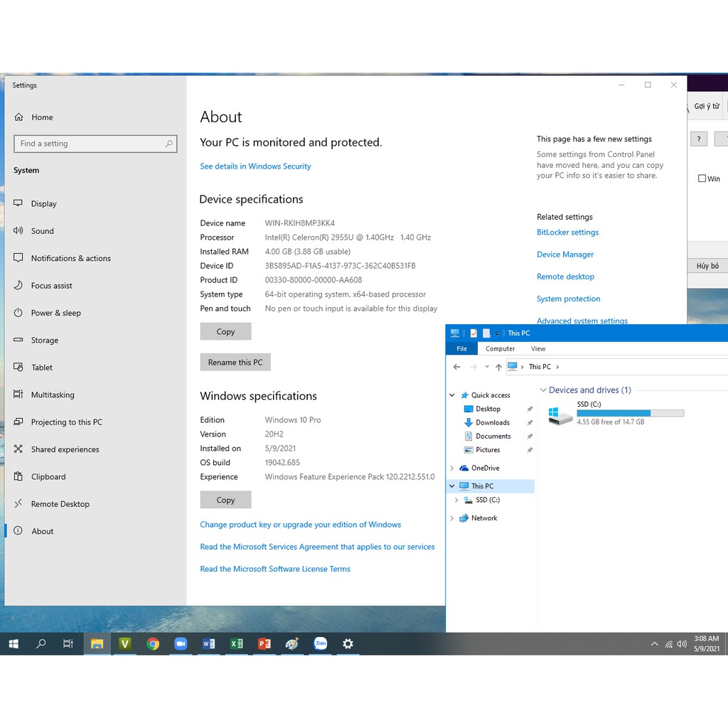This screenshot has height=728, width=728.
Task: Click the Home icon in Settings
Action: (x=18, y=117)
